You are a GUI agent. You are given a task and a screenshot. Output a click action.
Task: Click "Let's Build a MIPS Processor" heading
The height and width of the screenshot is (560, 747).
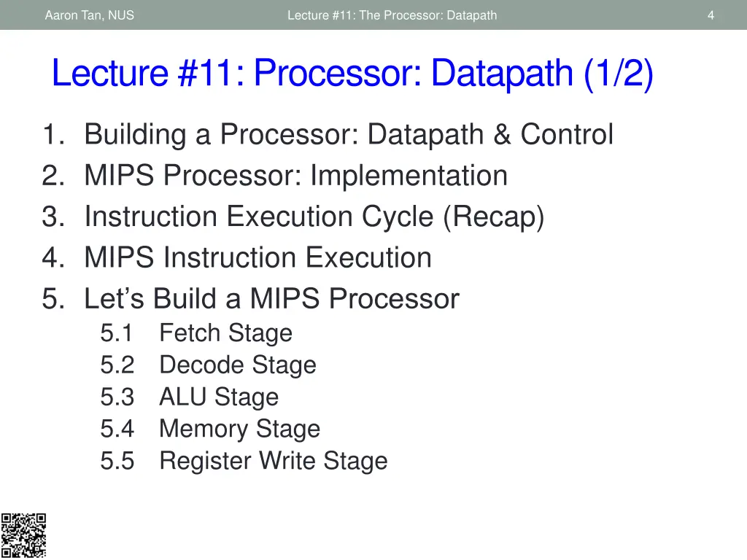point(271,299)
